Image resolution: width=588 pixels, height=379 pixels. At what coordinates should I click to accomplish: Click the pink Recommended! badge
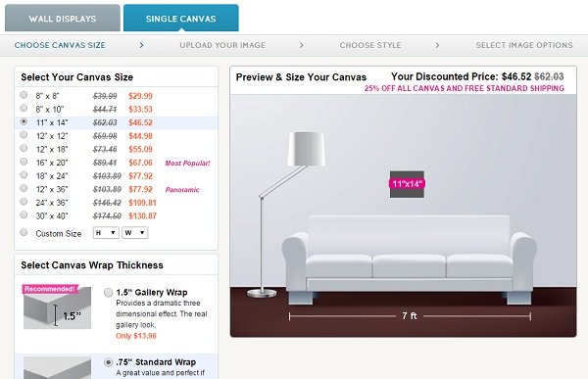pyautogui.click(x=51, y=289)
